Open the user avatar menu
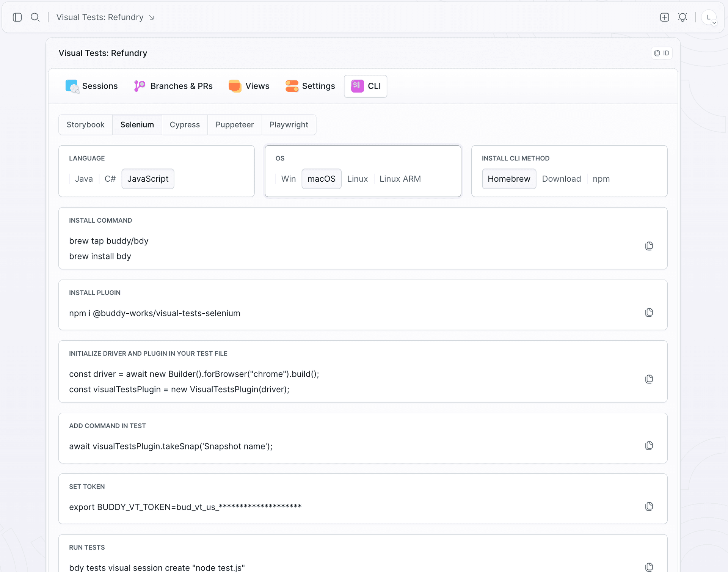 point(709,17)
